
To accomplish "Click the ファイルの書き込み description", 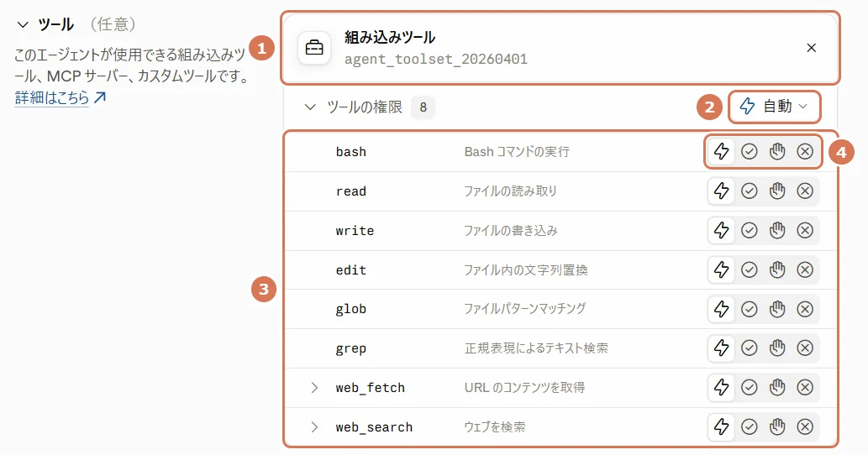I will click(510, 230).
